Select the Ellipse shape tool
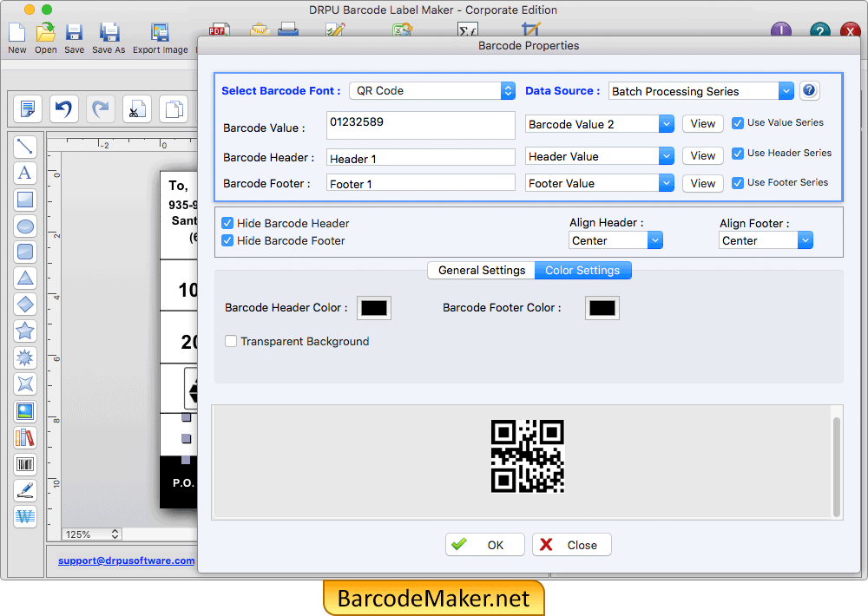This screenshot has height=616, width=868. point(25,226)
